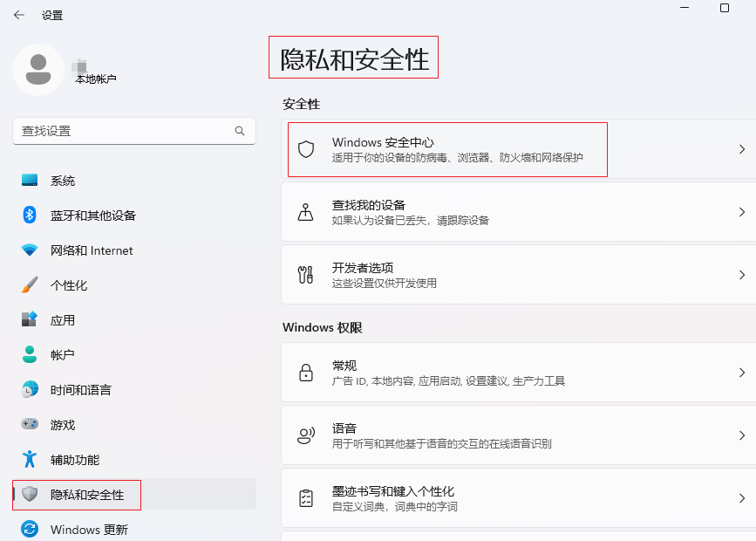756x541 pixels.
Task: Expand 开发者选项 chevron
Action: [742, 275]
